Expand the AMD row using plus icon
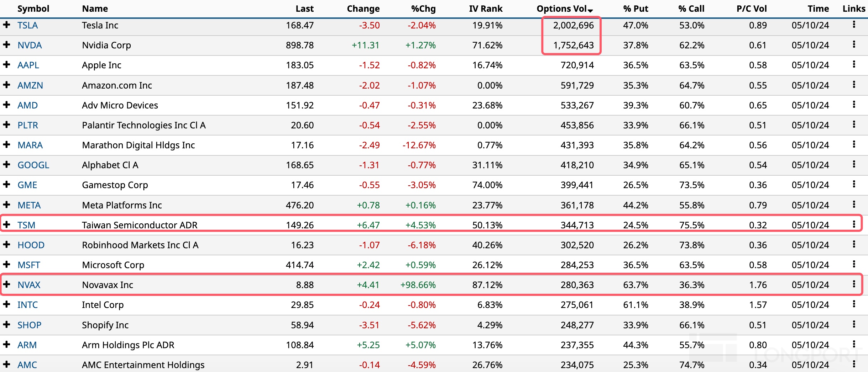The image size is (868, 372). click(x=6, y=105)
